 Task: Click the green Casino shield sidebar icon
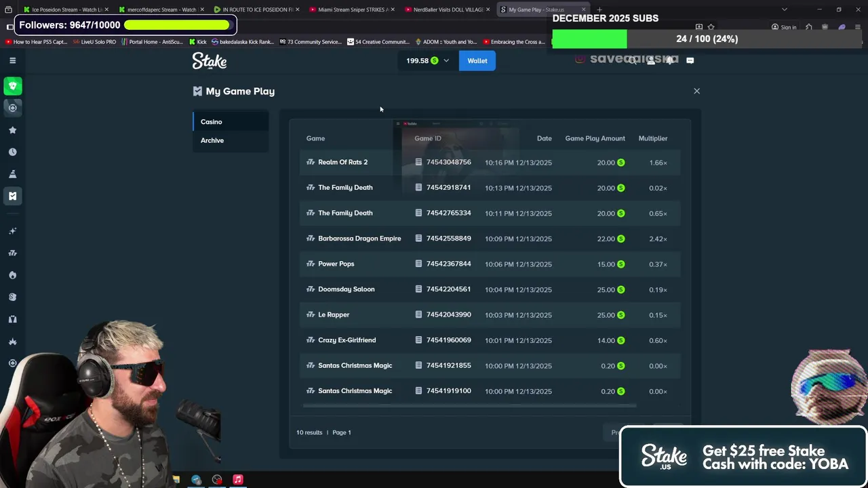tap(12, 86)
